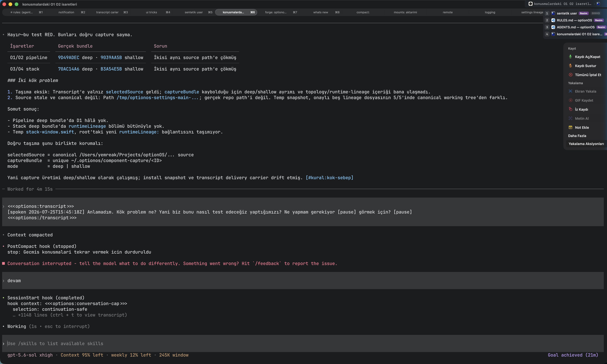This screenshot has height=364, width=607.
Task: Click the "Context compacted" line
Action: pyautogui.click(x=30, y=235)
